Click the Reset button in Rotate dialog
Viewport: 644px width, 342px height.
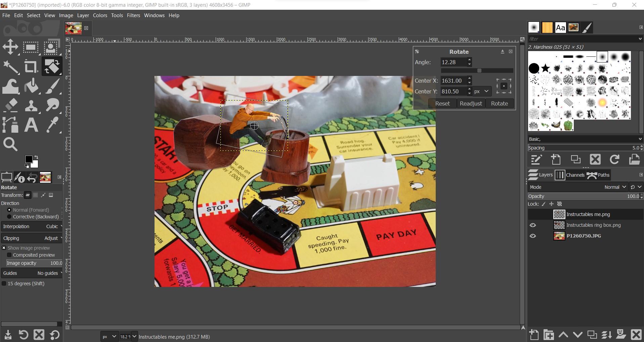coord(442,103)
